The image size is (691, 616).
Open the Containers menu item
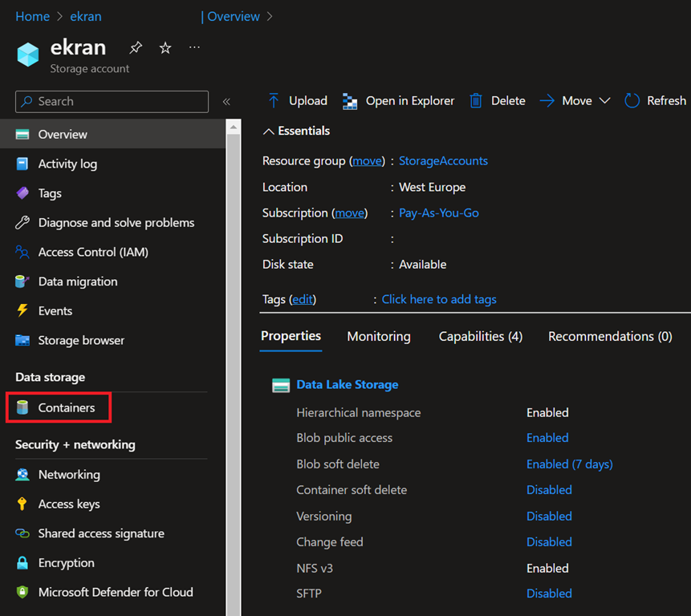[x=66, y=407]
